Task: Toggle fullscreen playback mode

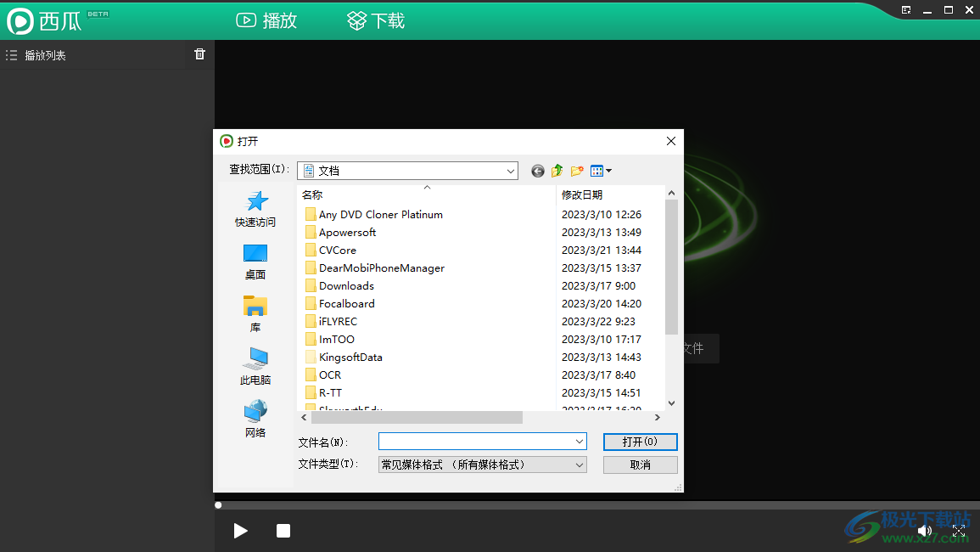Action: click(x=960, y=530)
